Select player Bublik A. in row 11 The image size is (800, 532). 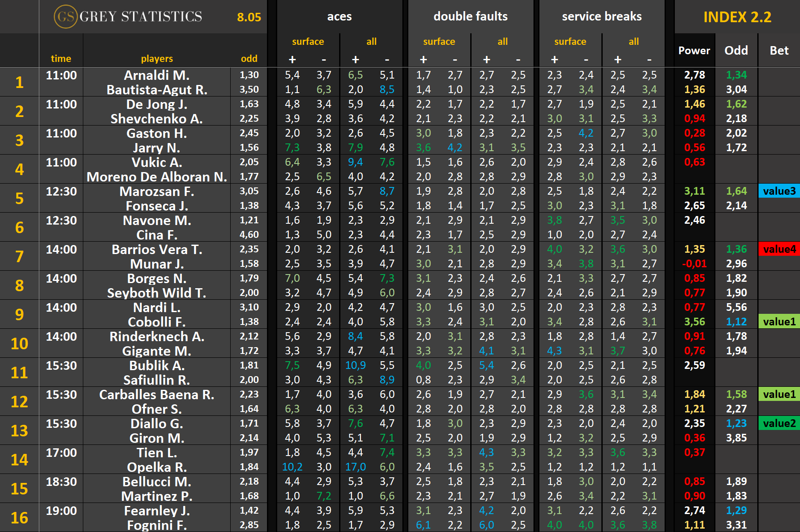(x=156, y=365)
